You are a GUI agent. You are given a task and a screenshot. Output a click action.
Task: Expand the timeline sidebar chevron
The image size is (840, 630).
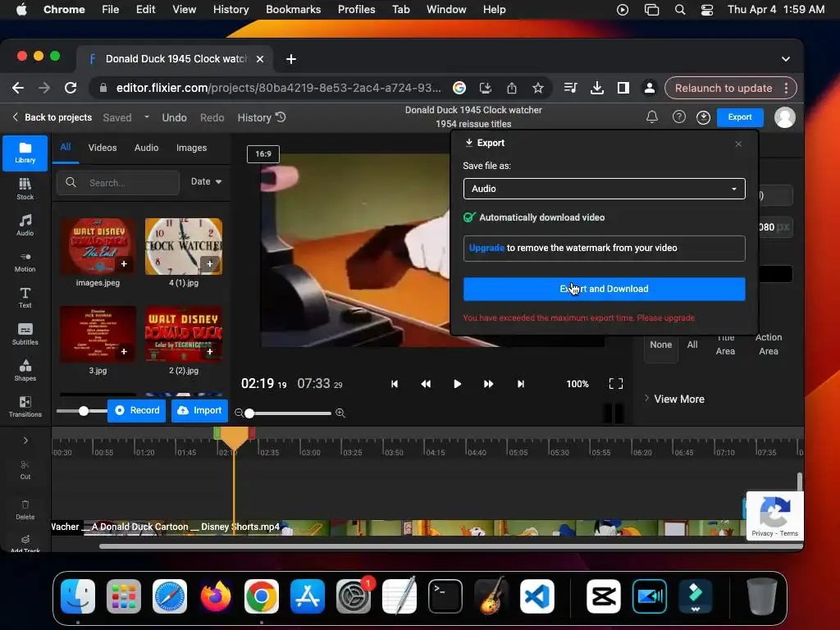[25, 441]
